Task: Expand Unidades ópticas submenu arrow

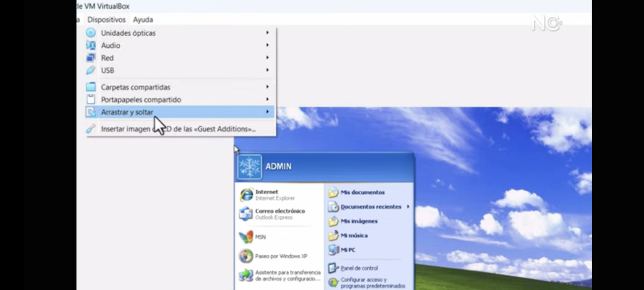Action: tap(268, 33)
